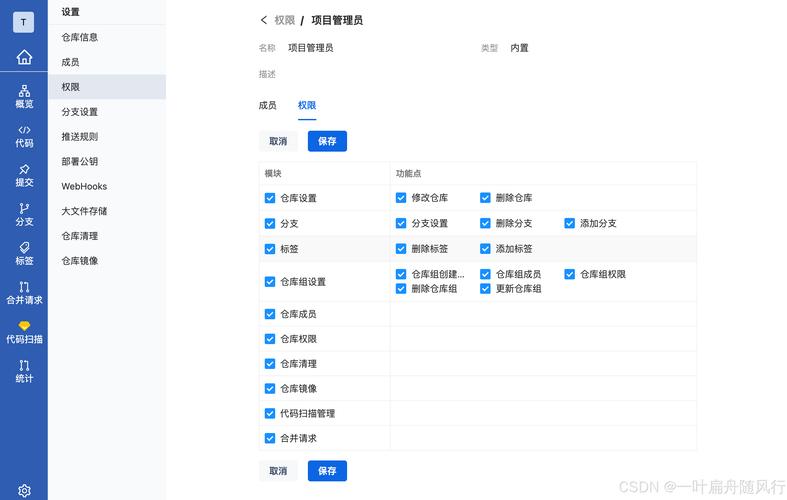Open 仓库信息 in settings menu
Image resolution: width=787 pixels, height=500 pixels.
tap(107, 37)
